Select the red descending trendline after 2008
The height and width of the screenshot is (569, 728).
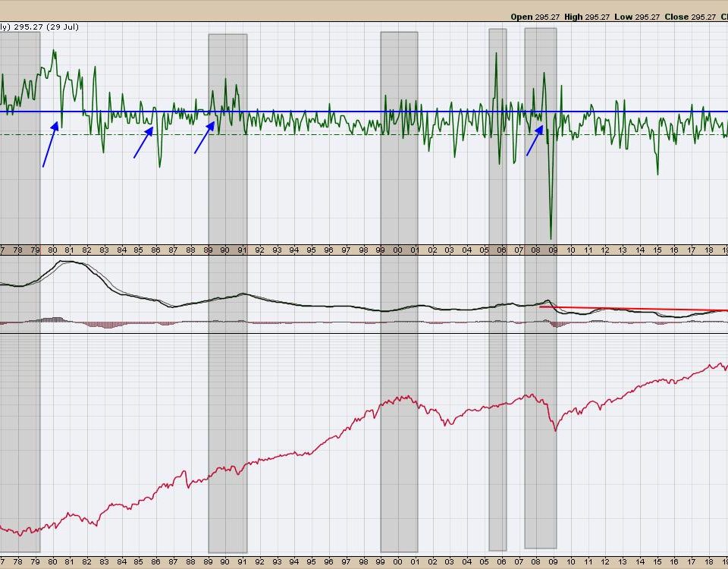point(633,309)
